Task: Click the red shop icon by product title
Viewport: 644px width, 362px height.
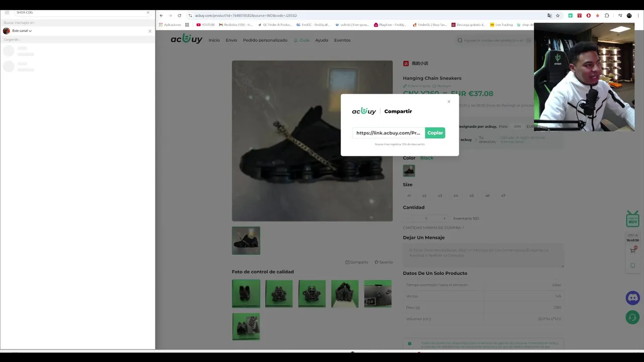Action: point(406,63)
